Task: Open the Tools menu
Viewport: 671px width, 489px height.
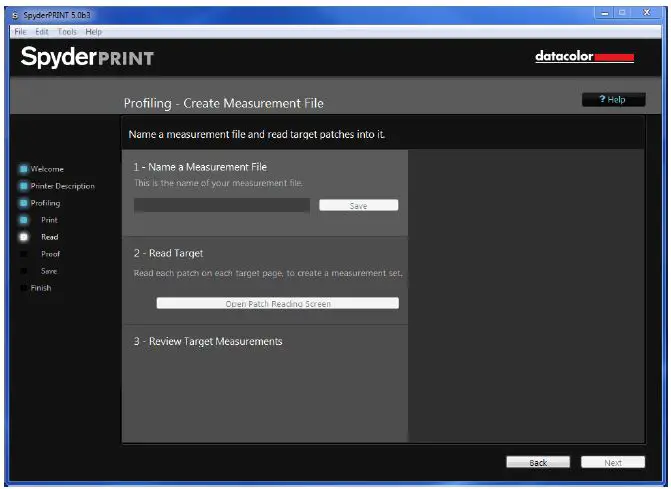Action: coord(67,32)
